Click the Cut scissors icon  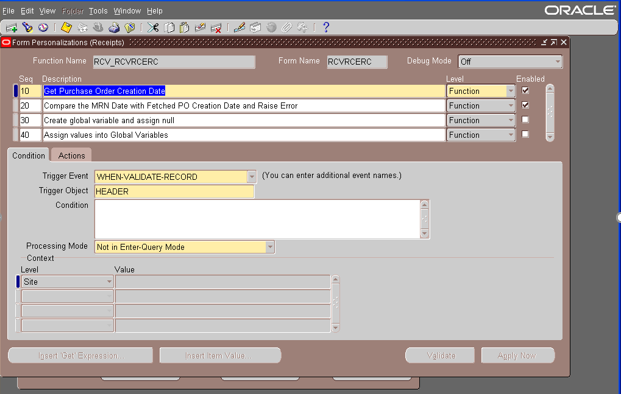pyautogui.click(x=153, y=27)
